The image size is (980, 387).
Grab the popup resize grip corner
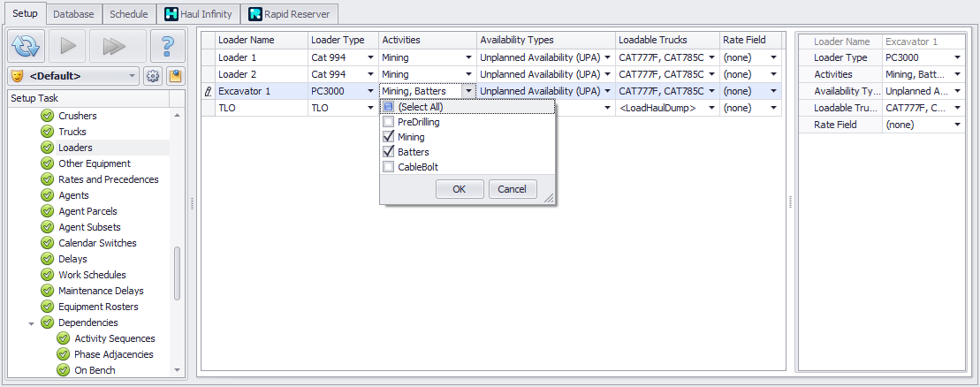point(549,198)
